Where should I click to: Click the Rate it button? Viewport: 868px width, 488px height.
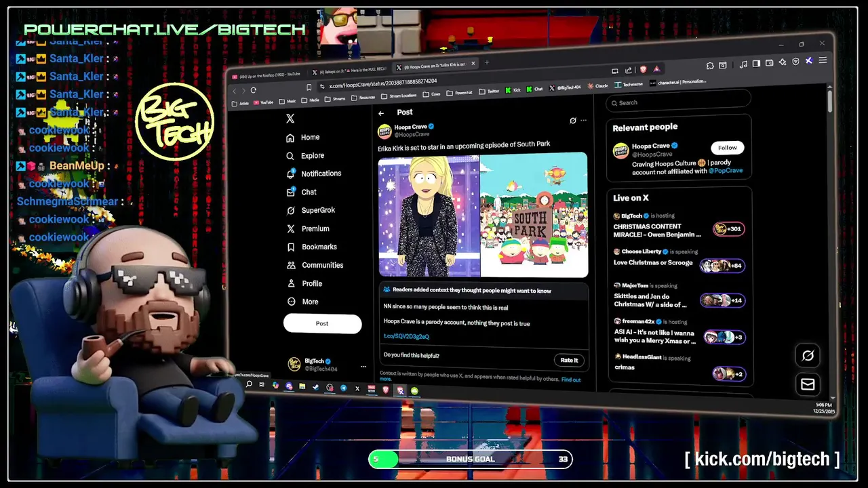[569, 360]
